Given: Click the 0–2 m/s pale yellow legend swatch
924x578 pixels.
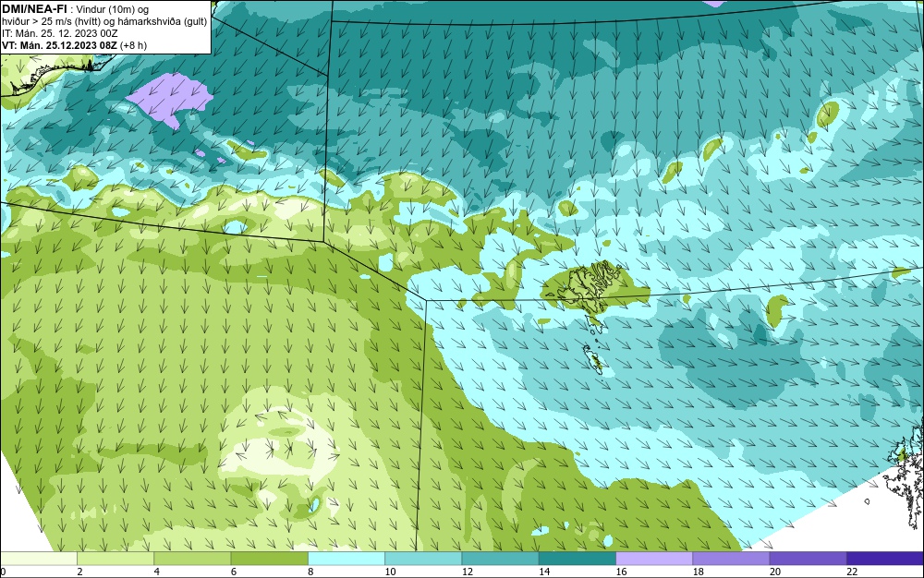Looking at the screenshot, I should (38, 558).
